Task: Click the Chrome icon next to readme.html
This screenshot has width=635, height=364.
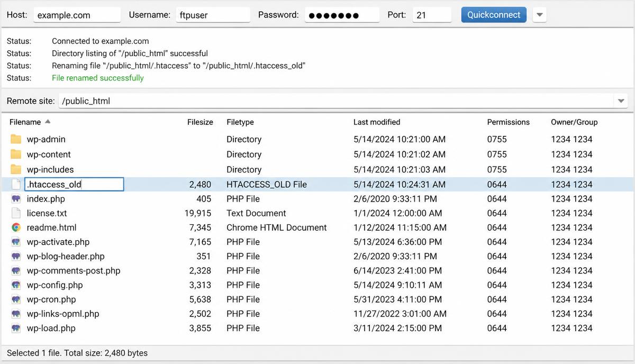Action: click(16, 228)
